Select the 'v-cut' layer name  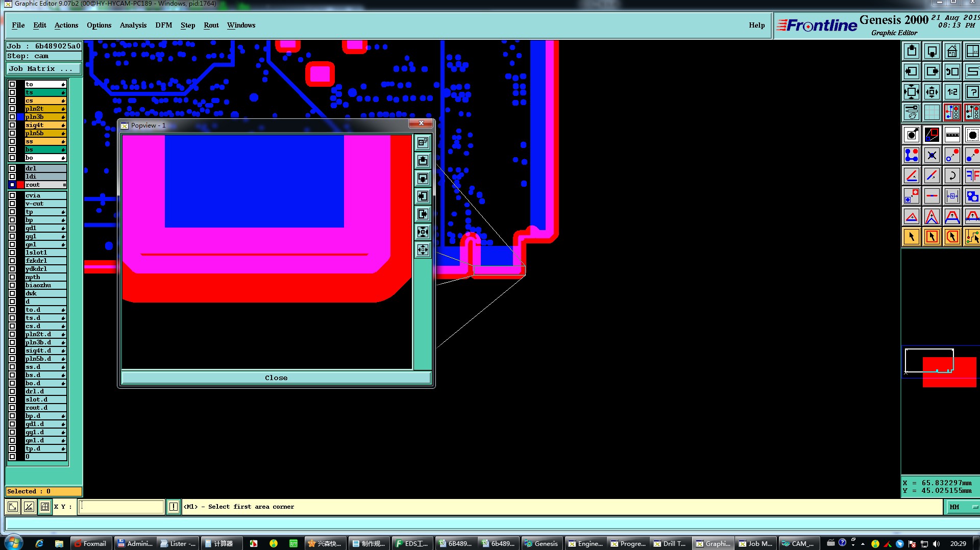pyautogui.click(x=45, y=204)
